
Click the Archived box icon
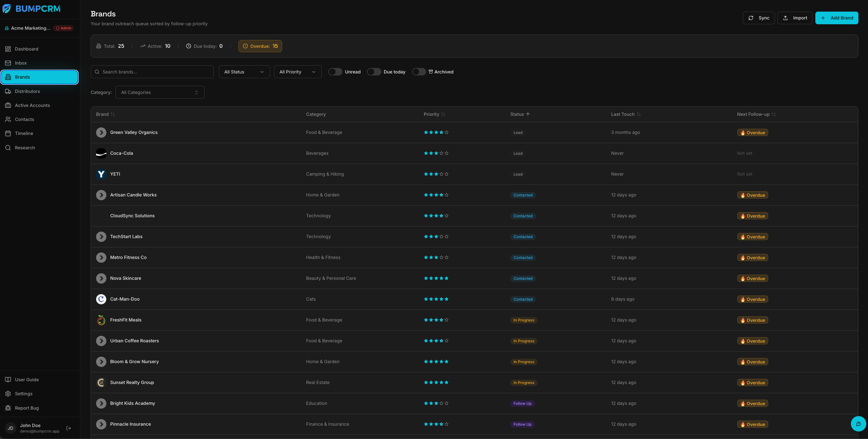click(x=431, y=72)
